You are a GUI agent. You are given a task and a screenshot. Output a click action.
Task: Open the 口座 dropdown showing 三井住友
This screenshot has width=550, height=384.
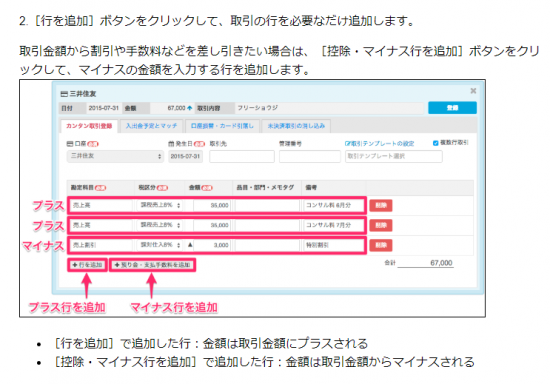pyautogui.click(x=115, y=156)
